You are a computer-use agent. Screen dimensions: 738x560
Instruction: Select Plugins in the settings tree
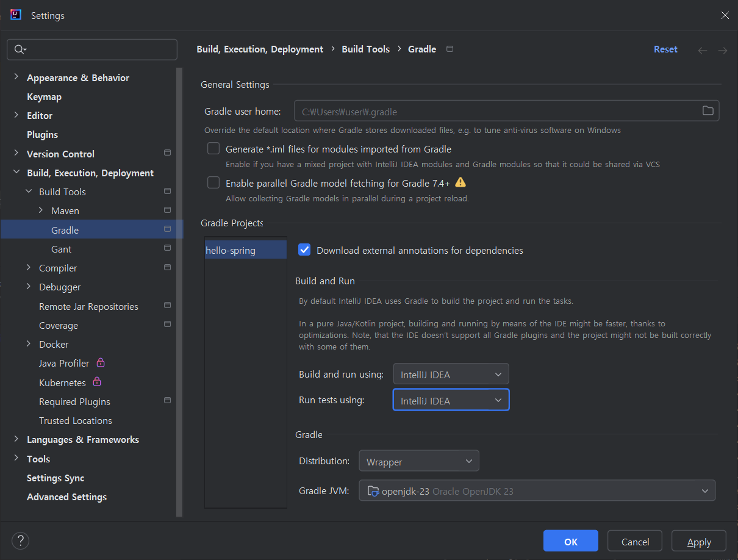(x=42, y=134)
